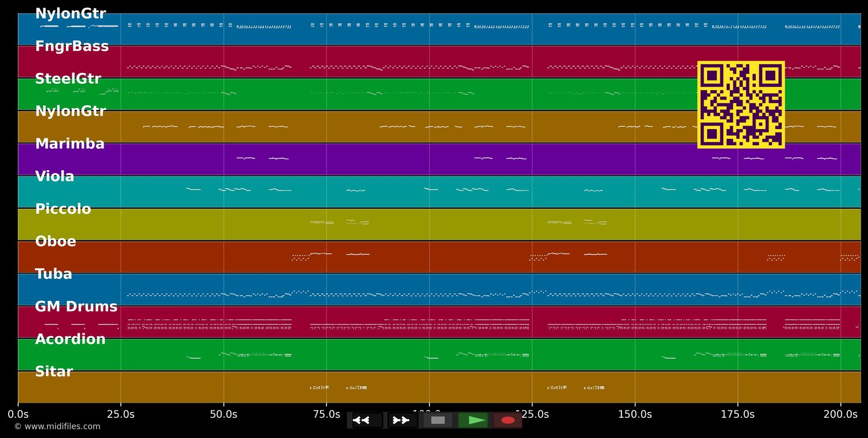This screenshot has height=438, width=868.
Task: Stop playback with the gray square button
Action: (x=438, y=420)
